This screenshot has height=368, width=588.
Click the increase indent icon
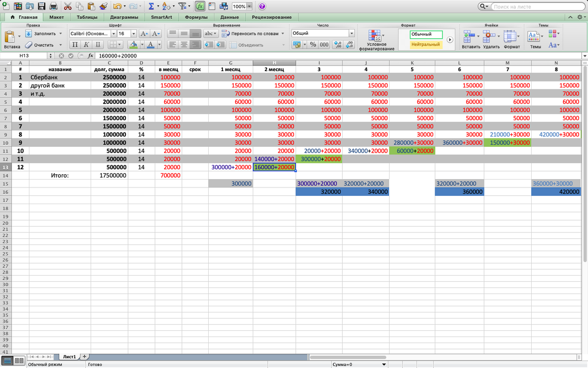tap(220, 45)
